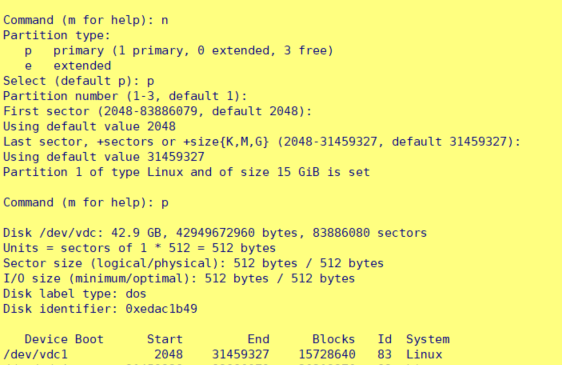Click the "Disk label type: dos" line

click(x=75, y=294)
